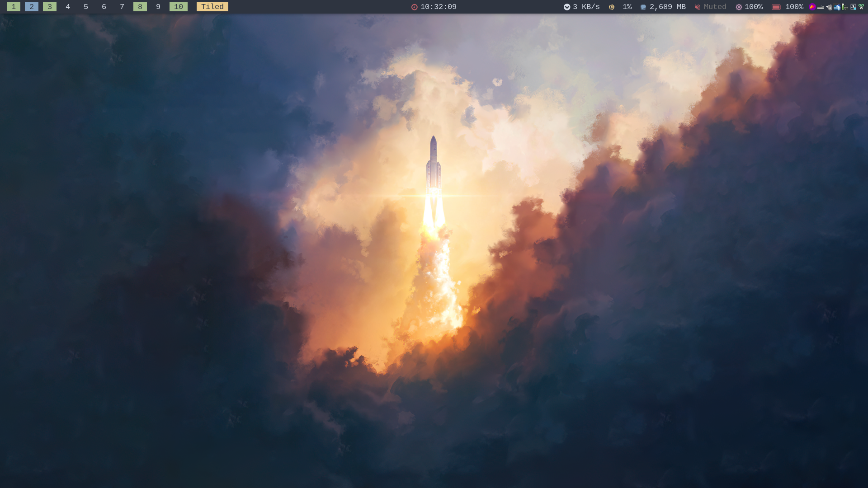Switch to workspace 3
The width and height of the screenshot is (868, 488).
50,7
